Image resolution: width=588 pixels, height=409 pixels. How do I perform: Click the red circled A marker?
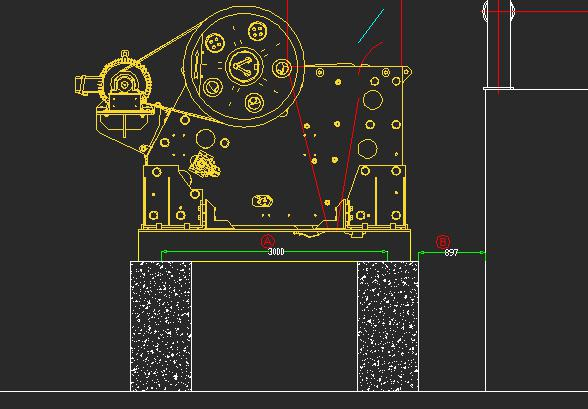click(x=268, y=242)
